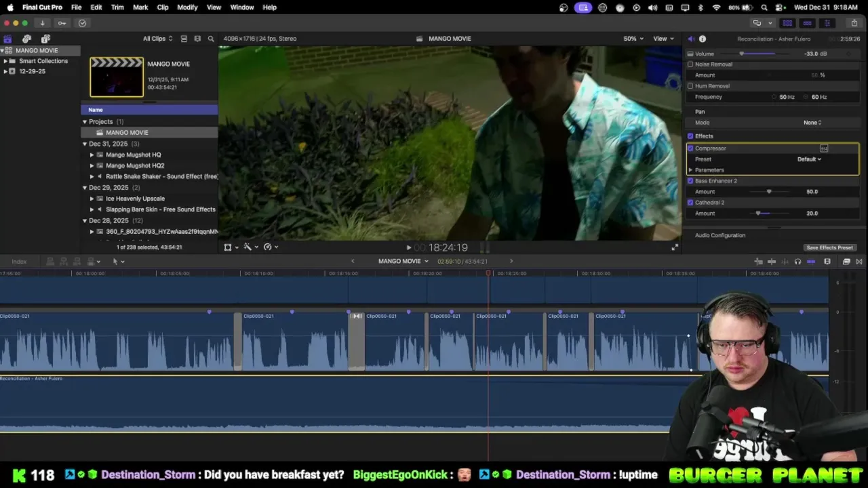Open the viewer View options dropdown
This screenshot has height=488, width=868.
coord(663,39)
